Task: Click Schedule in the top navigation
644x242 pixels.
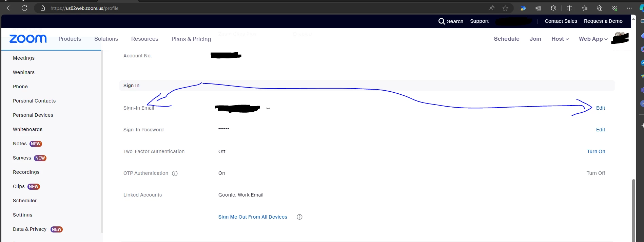Action: coord(507,39)
